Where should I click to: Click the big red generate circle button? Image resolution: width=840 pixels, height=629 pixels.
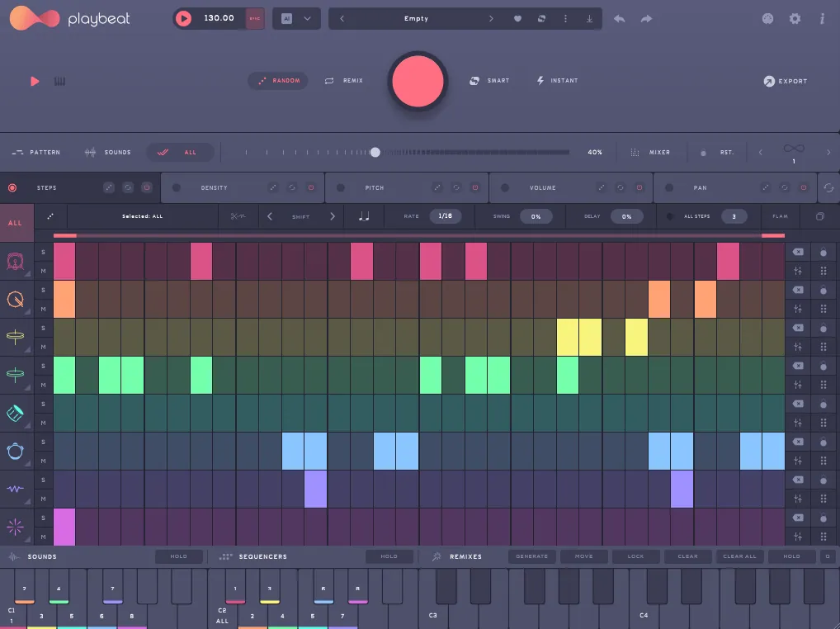(418, 82)
